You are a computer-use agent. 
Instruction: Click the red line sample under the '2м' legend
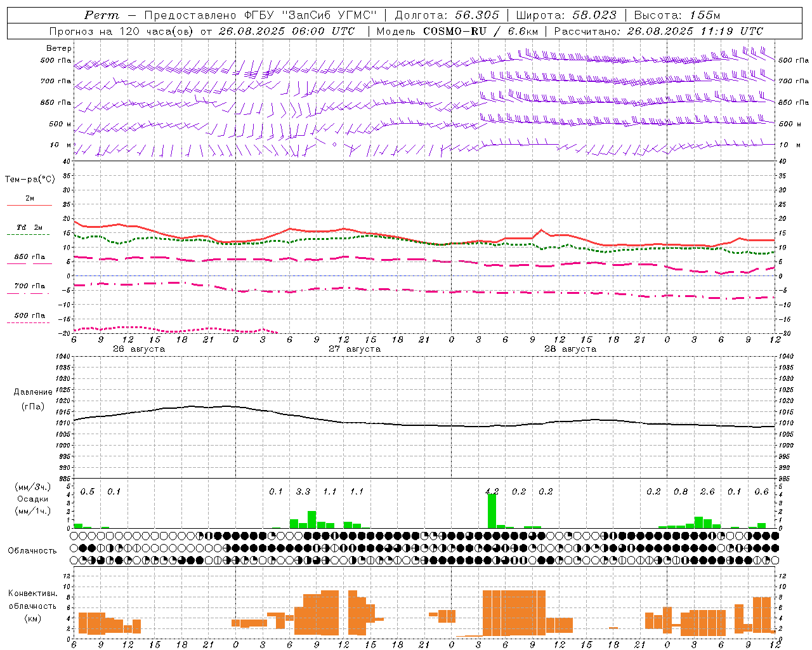29,206
